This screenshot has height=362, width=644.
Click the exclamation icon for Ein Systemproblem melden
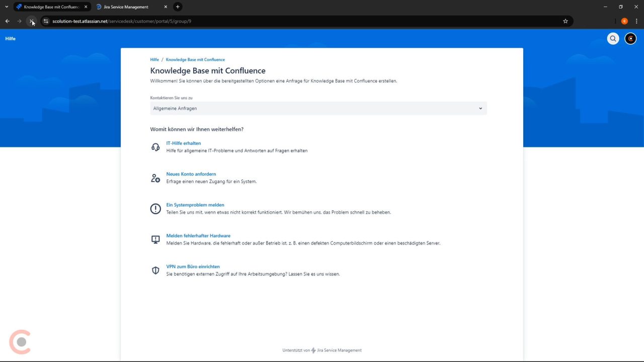[155, 209]
